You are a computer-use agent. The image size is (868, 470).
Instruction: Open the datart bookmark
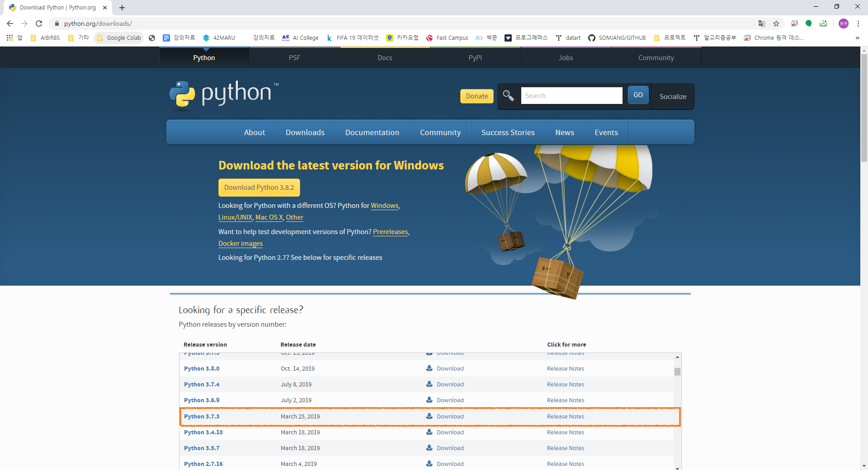[568, 38]
